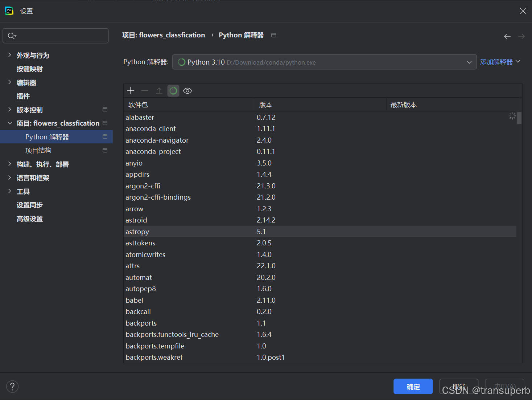The image size is (532, 400).
Task: Select Python 解释器 in the sidebar
Action: (x=56, y=137)
